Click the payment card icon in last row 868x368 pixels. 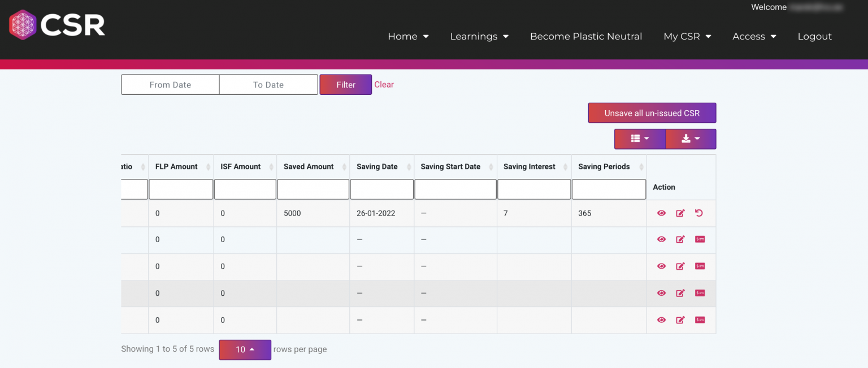tap(700, 320)
